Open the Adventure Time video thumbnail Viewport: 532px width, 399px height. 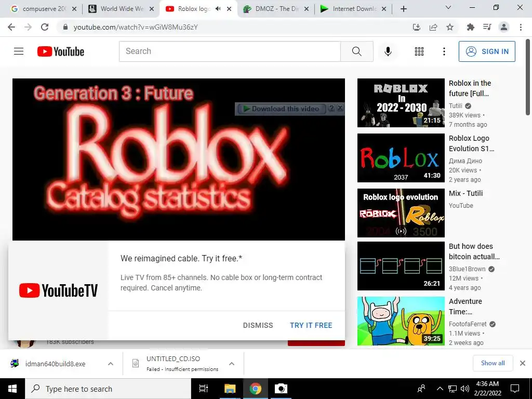(401, 321)
